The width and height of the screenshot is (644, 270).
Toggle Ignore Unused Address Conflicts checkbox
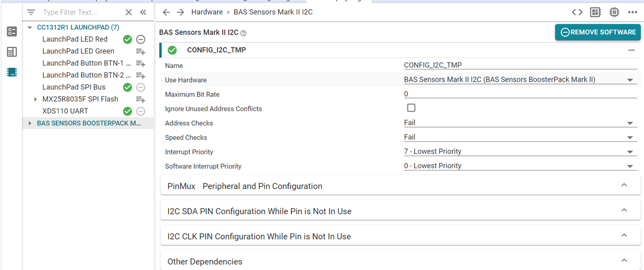(x=411, y=108)
